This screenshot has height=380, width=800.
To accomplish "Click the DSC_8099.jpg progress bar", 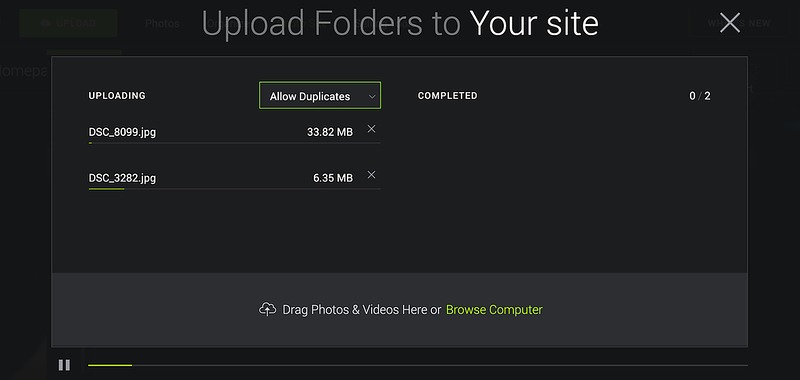I will [234, 143].
